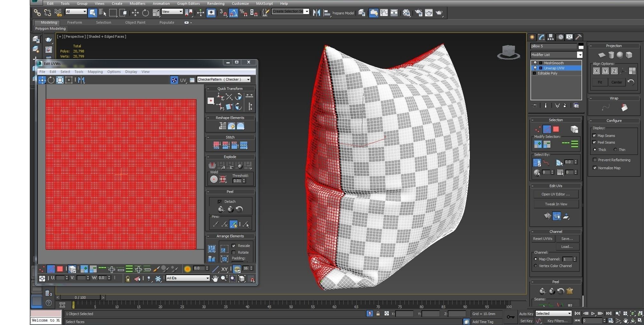Open the Hierarchy tab in command panel
Screen dimensions: 644x325
point(550,37)
